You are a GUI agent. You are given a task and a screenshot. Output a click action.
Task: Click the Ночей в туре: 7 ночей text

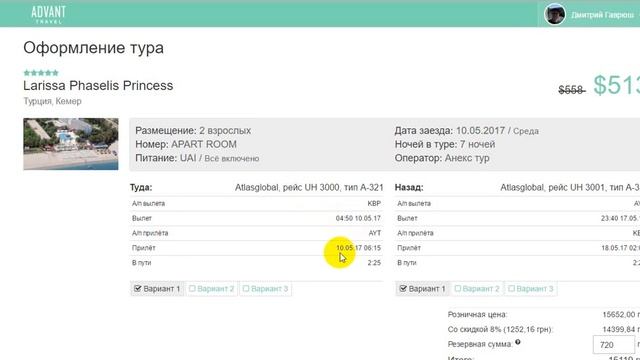pyautogui.click(x=445, y=144)
